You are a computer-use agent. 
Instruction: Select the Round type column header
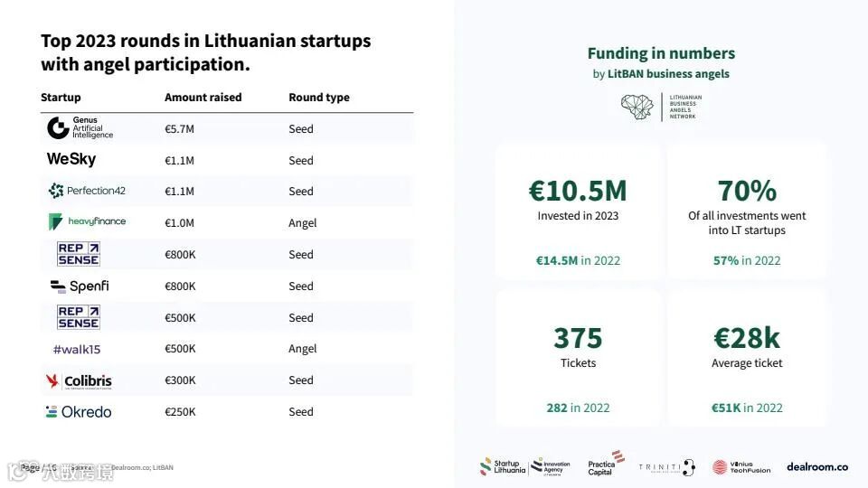pyautogui.click(x=319, y=98)
